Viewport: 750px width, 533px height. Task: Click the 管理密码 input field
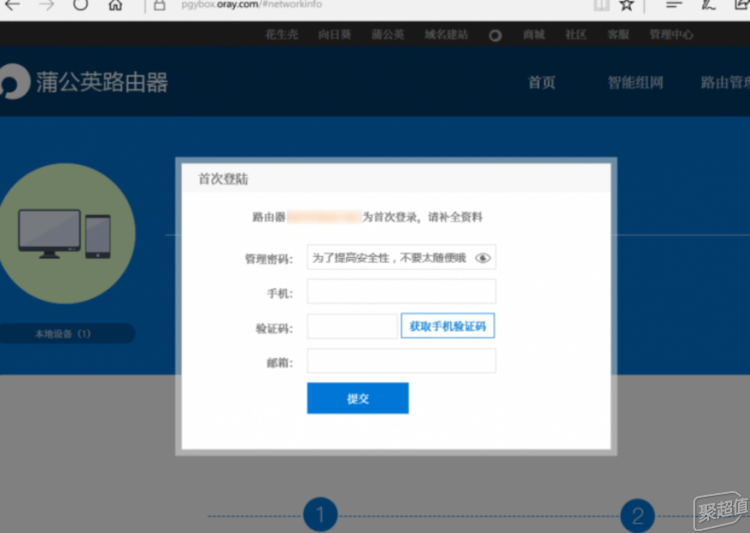click(401, 257)
